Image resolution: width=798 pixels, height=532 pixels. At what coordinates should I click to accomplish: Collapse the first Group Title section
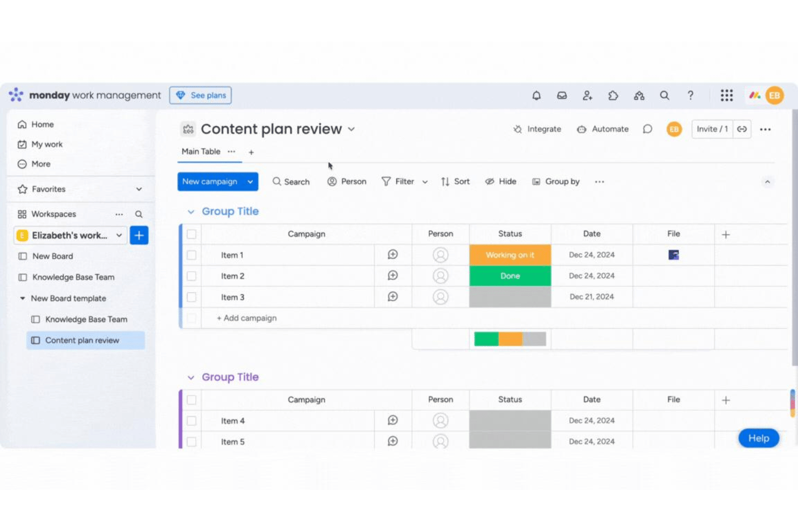191,212
